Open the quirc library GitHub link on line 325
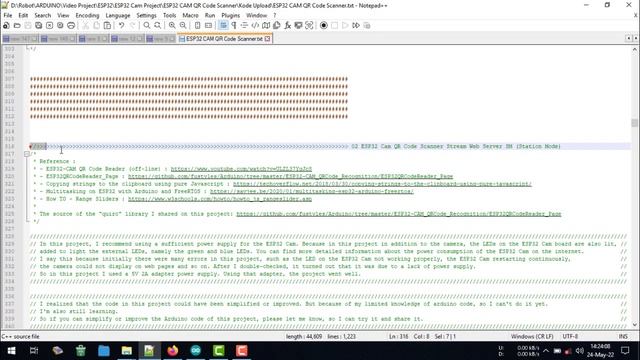This screenshot has width=640, height=360. click(399, 214)
